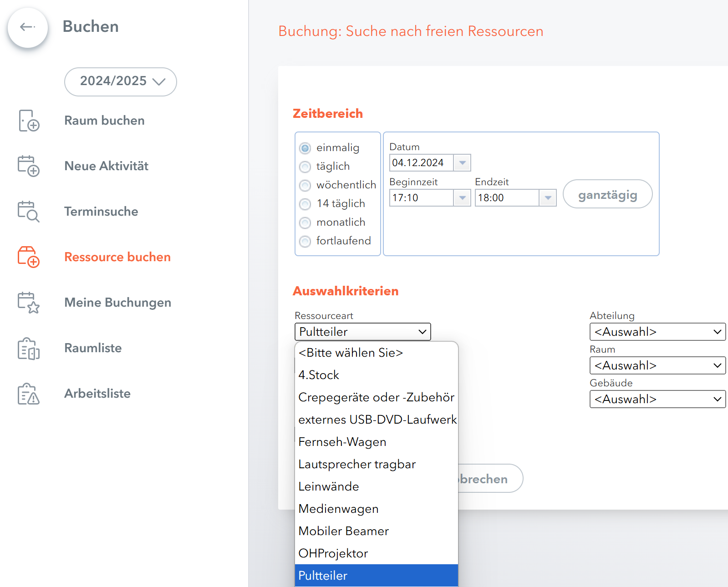Click the back arrow button
The width and height of the screenshot is (728, 587).
coord(28,27)
